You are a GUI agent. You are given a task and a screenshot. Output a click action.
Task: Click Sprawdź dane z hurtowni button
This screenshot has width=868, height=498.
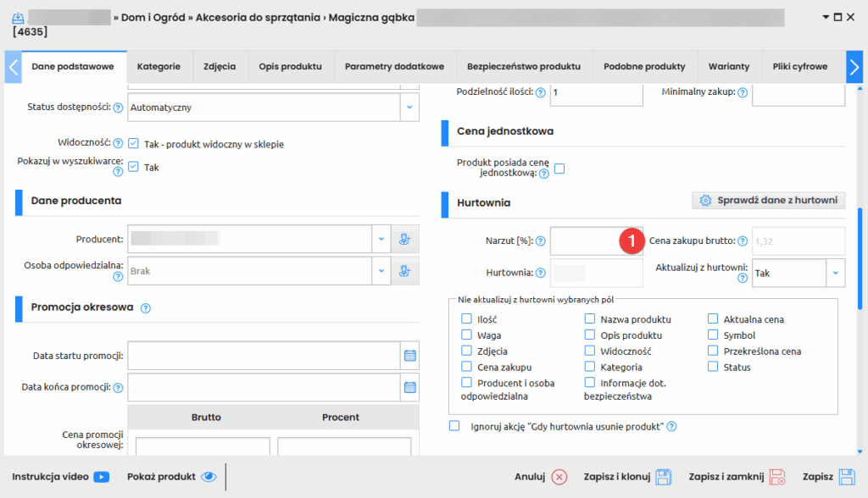[x=768, y=201]
